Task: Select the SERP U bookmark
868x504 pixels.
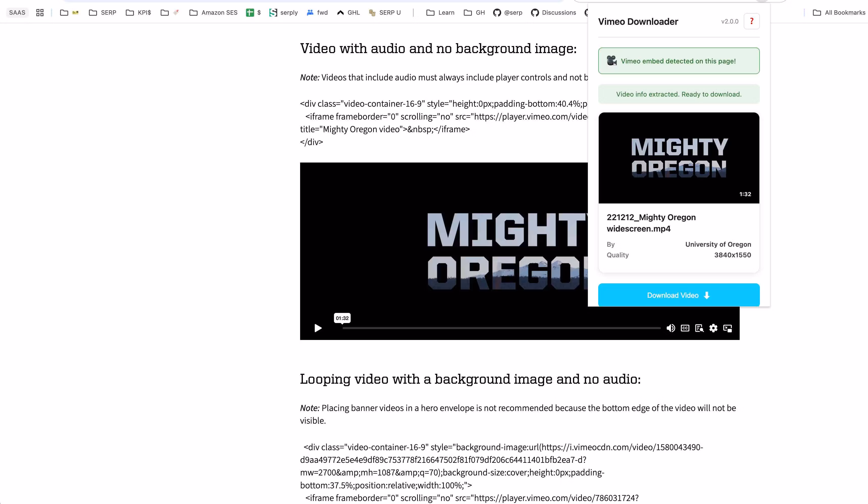Action: [x=385, y=12]
